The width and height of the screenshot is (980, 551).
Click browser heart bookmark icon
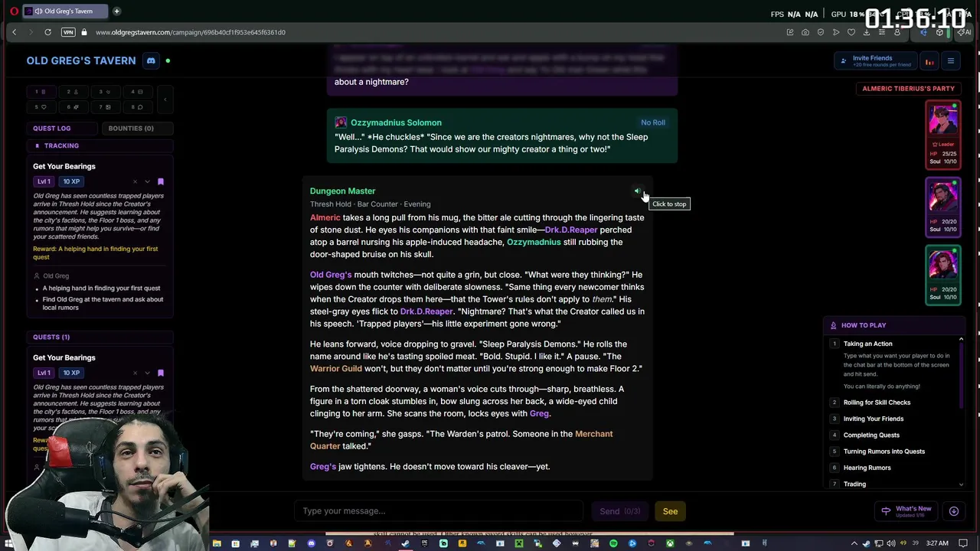pyautogui.click(x=851, y=32)
